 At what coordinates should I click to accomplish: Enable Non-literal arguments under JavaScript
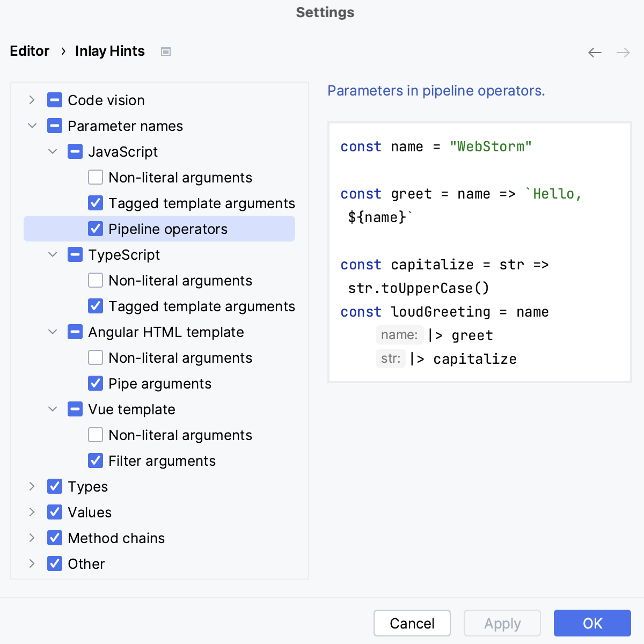pyautogui.click(x=95, y=177)
